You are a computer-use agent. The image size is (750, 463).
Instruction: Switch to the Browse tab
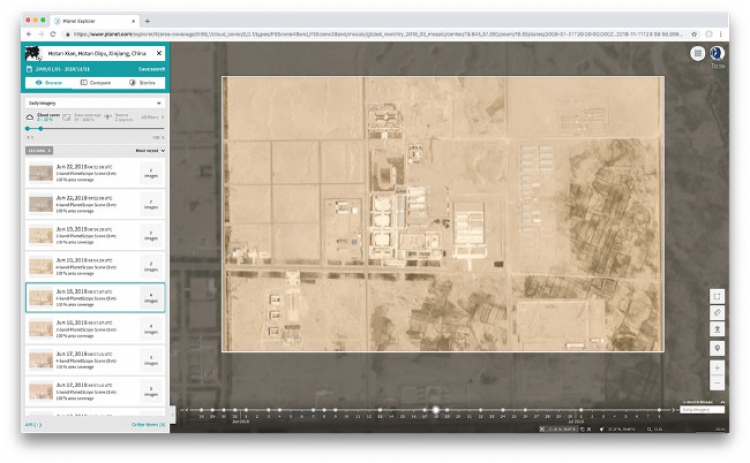click(x=49, y=83)
